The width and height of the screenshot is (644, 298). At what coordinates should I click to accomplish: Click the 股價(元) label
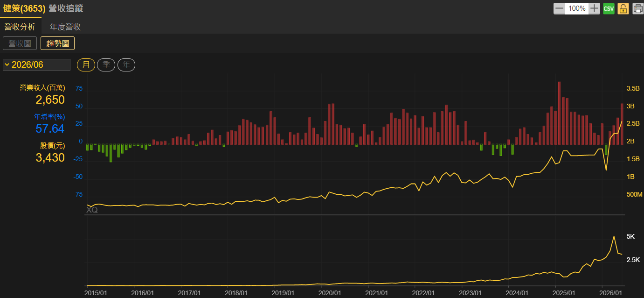(x=52, y=145)
